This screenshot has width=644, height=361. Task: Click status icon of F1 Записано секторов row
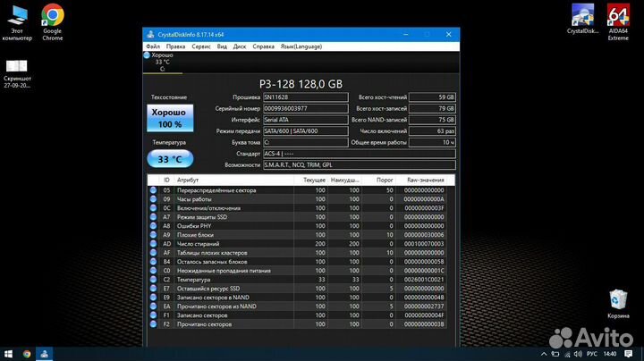click(153, 315)
